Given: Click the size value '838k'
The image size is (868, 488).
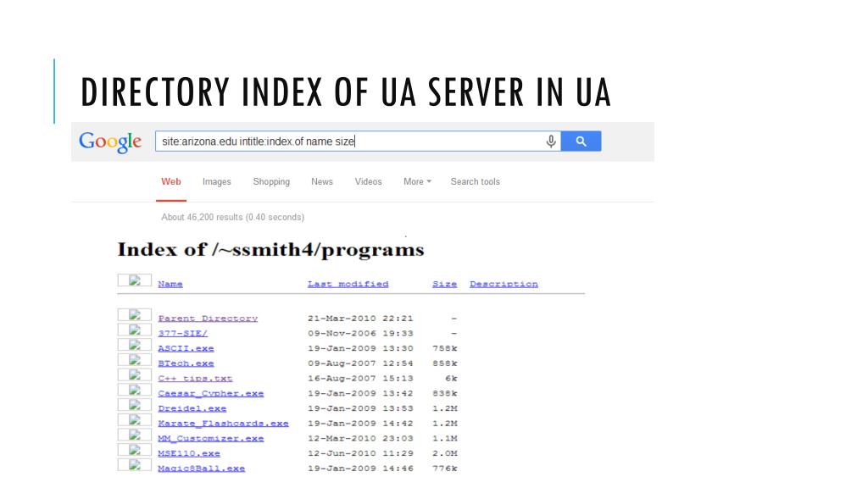Looking at the screenshot, I should 444,393.
